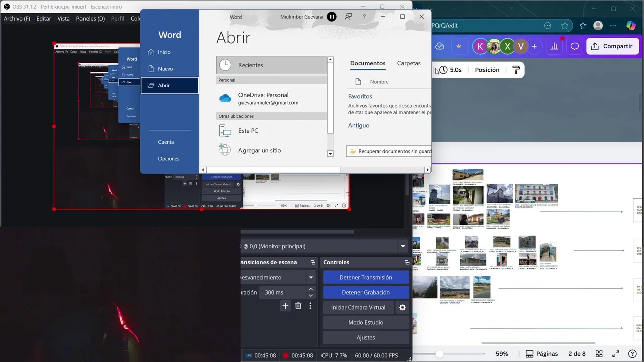Click the locations list scroll down arrow
Image resolution: width=644 pixels, height=362 pixels.
(x=330, y=154)
